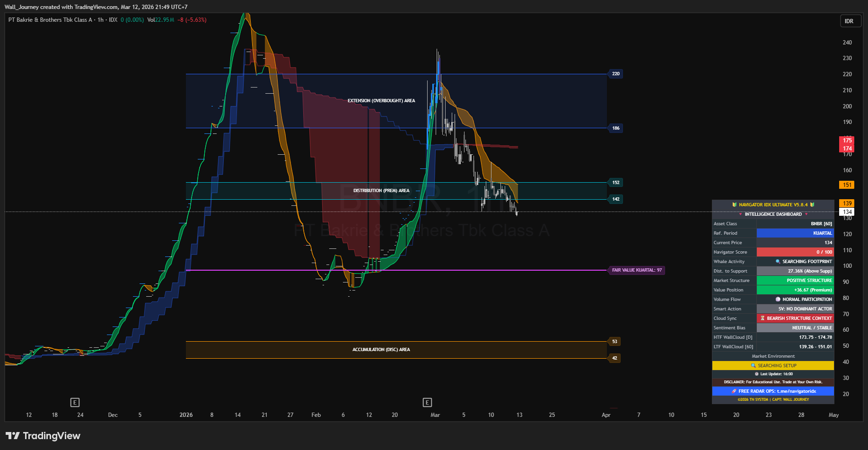Click the PT Bakrie & Brothers symbol title
The width and height of the screenshot is (868, 450).
(x=50, y=20)
